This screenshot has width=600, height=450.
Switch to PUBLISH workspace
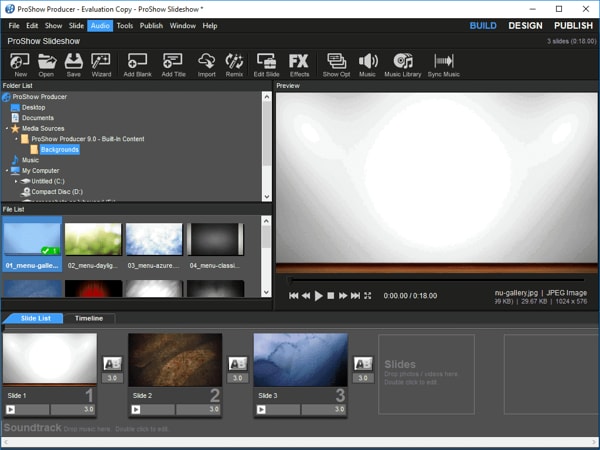coord(573,26)
